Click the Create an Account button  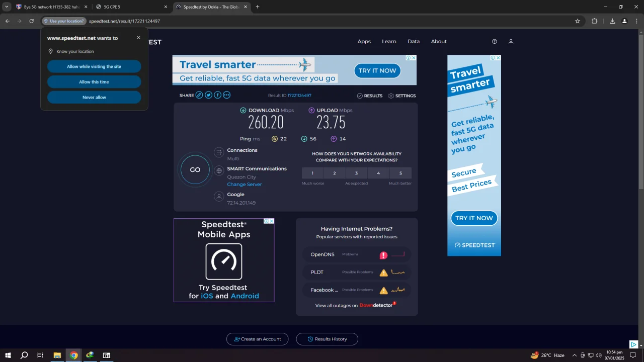click(258, 339)
